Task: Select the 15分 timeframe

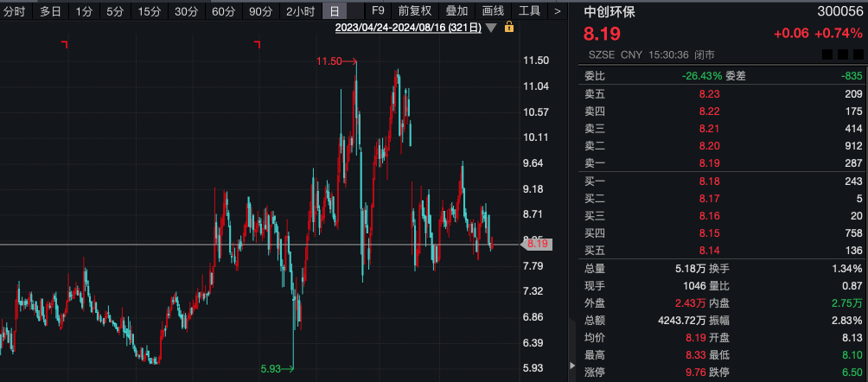Action: pyautogui.click(x=150, y=11)
